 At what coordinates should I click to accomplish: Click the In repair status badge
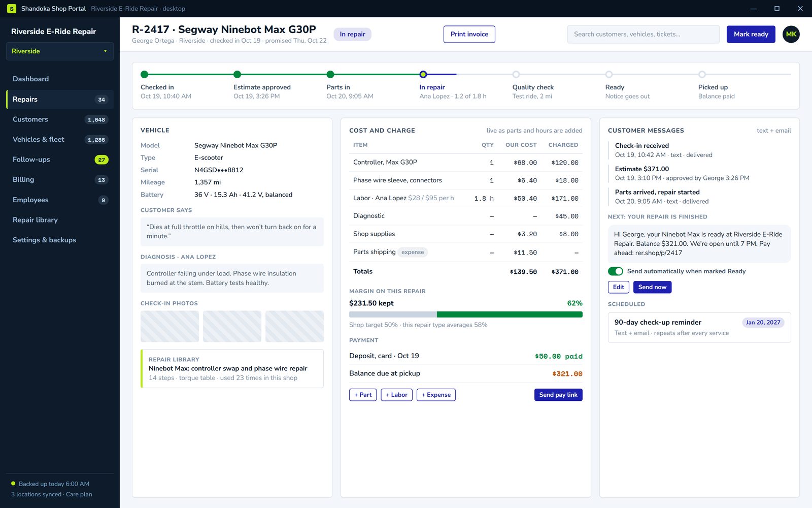pyautogui.click(x=352, y=34)
